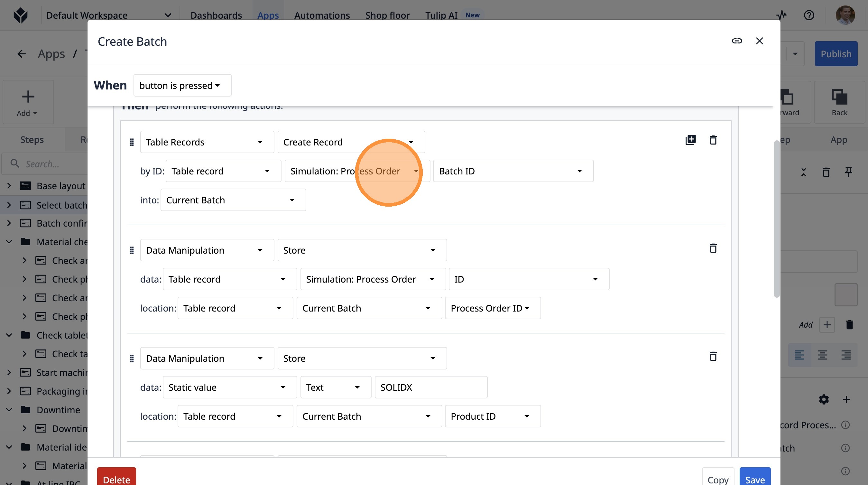Viewport: 868px width, 485px height.
Task: Copy link to Create Batch trigger
Action: pos(737,41)
